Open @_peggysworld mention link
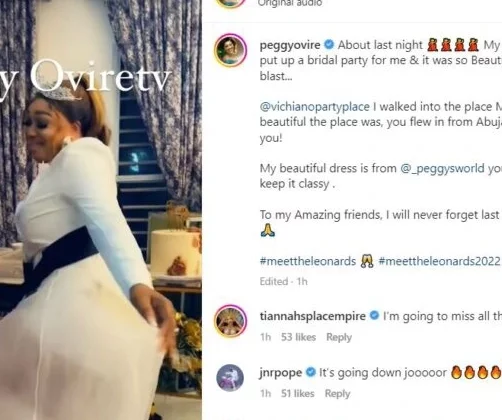Image resolution: width=502 pixels, height=420 pixels. pyautogui.click(x=442, y=168)
